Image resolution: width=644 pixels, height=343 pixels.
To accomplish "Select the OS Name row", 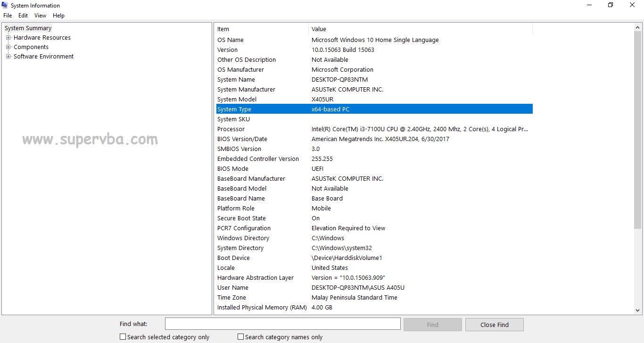I will pyautogui.click(x=374, y=40).
